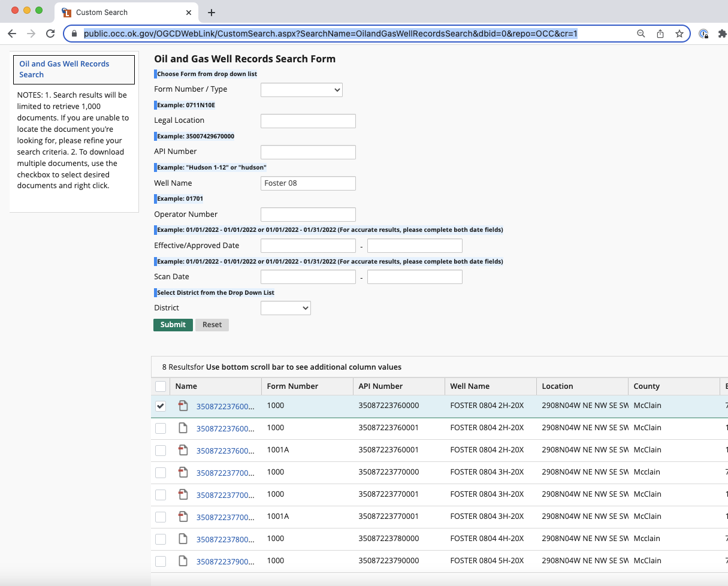
Task: Check the box for the FOSTER 0804 5H-20X row
Action: [x=161, y=561]
